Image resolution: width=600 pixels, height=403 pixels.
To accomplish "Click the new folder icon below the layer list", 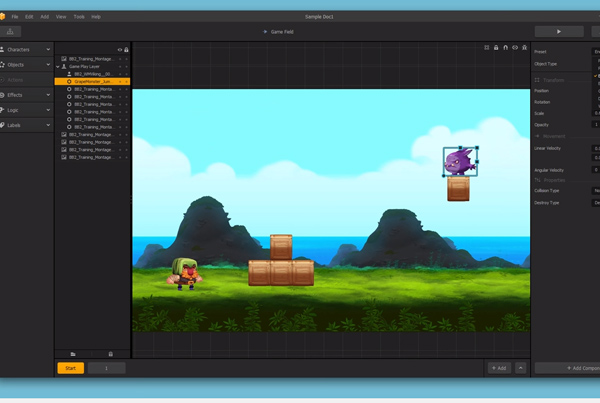I will click(72, 354).
